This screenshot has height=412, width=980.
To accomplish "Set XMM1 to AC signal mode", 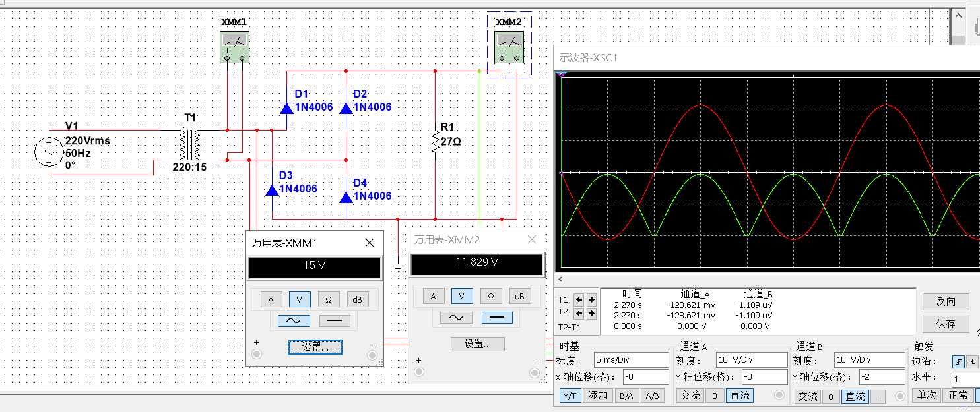I will click(294, 321).
